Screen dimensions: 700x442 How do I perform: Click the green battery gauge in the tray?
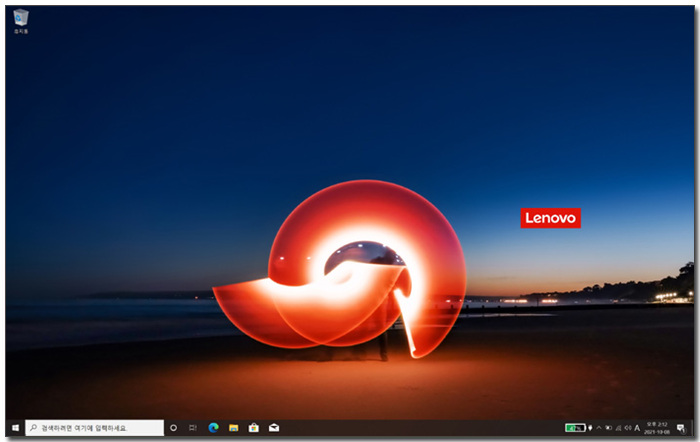(x=575, y=427)
